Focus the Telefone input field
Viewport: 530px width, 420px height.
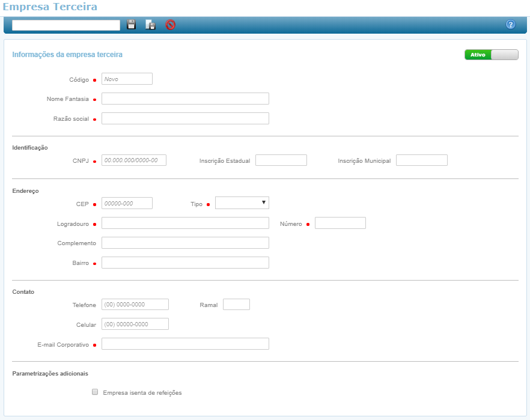pyautogui.click(x=135, y=305)
